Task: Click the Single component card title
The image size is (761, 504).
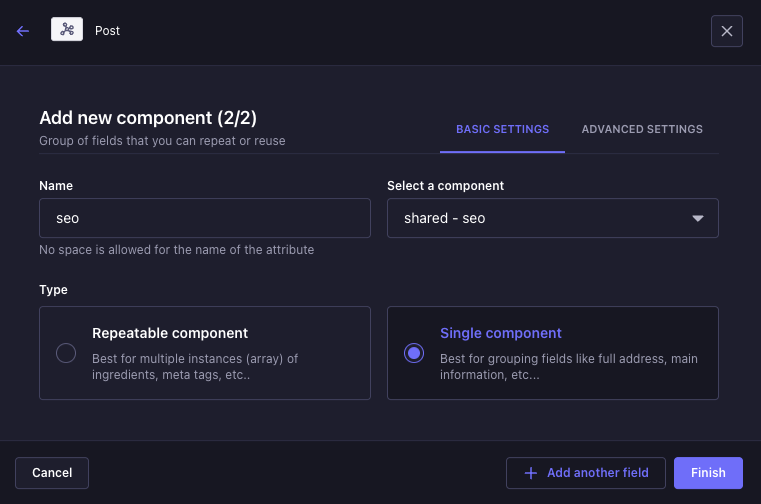Action: pyautogui.click(x=501, y=333)
